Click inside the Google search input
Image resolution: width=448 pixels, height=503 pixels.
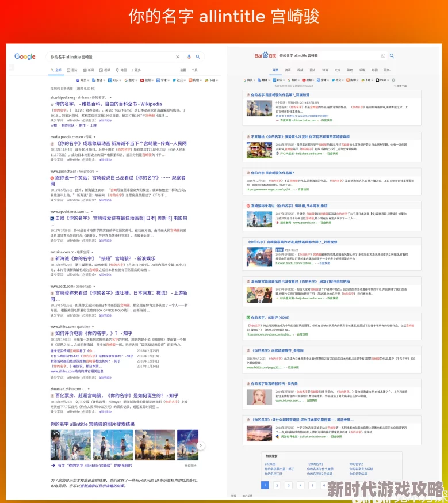click(x=110, y=57)
